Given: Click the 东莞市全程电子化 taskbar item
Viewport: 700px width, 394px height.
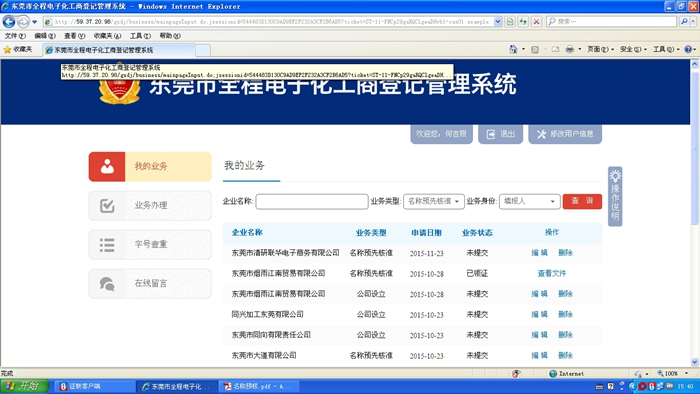Looking at the screenshot, I should coord(177,386).
